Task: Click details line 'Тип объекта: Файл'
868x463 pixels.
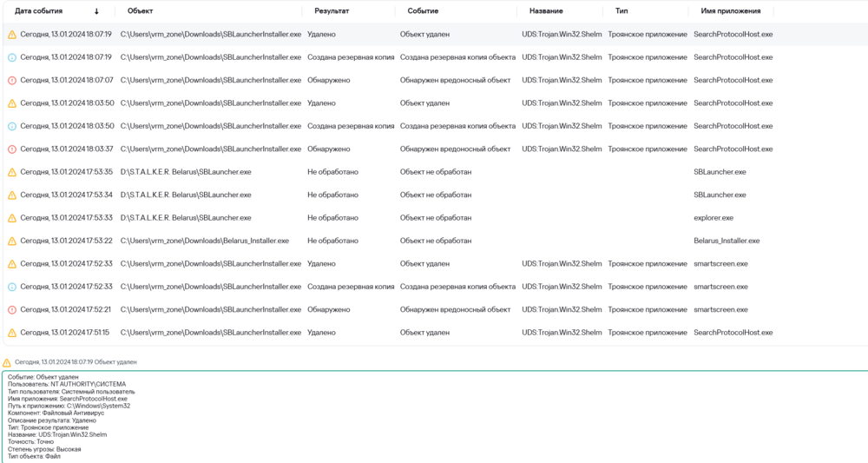Action: point(35,456)
